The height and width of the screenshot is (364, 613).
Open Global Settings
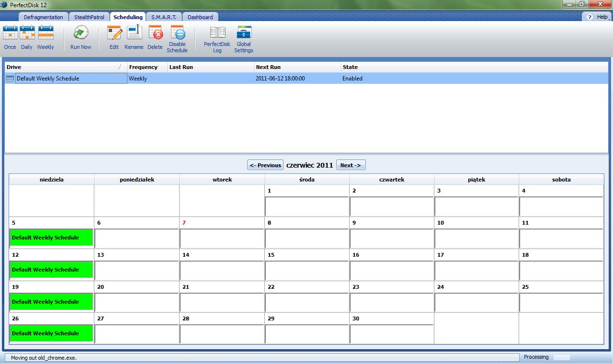[244, 39]
